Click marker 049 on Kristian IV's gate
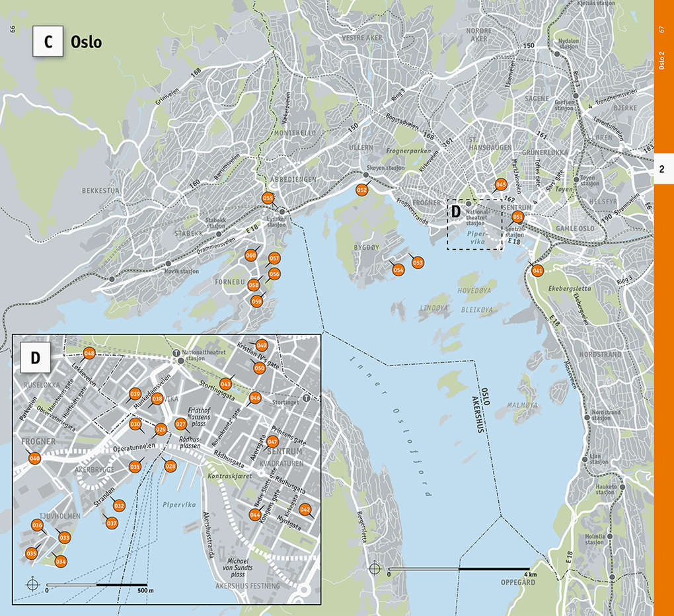Viewport: 674px width, 616px height. coord(261,344)
